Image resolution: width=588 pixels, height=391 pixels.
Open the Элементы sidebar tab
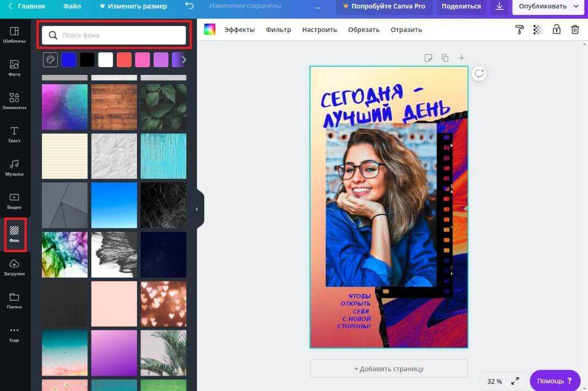[x=14, y=101]
